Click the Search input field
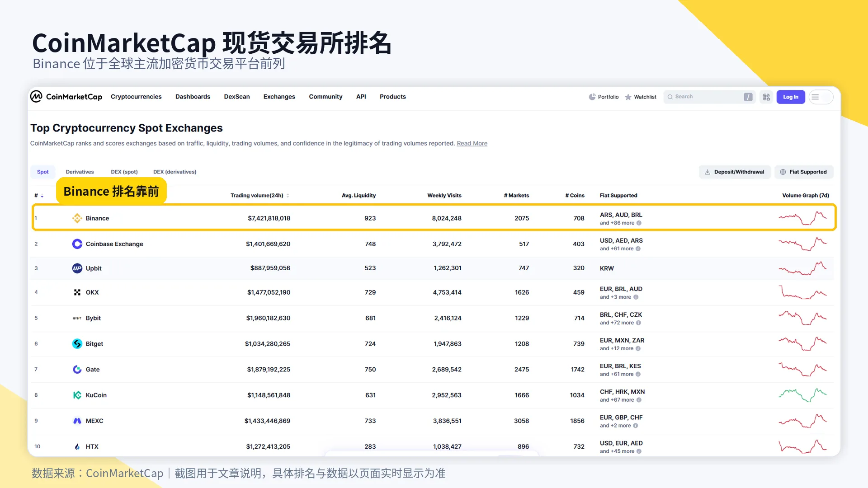 (x=709, y=97)
